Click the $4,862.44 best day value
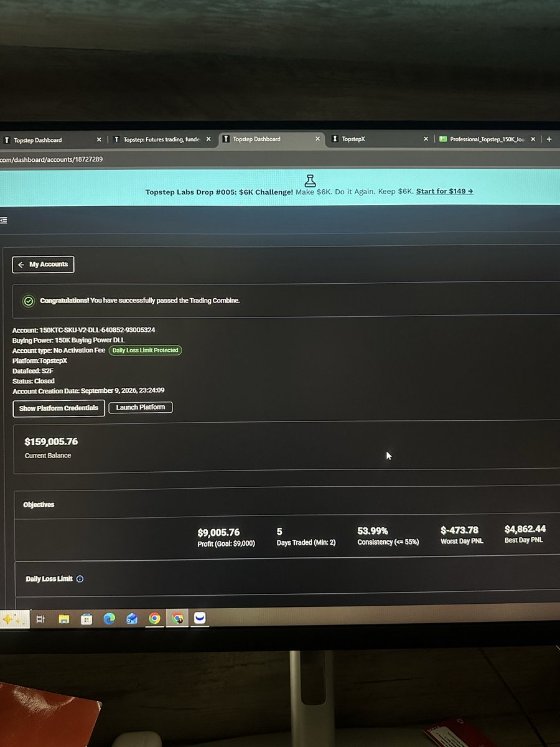 coord(525,529)
